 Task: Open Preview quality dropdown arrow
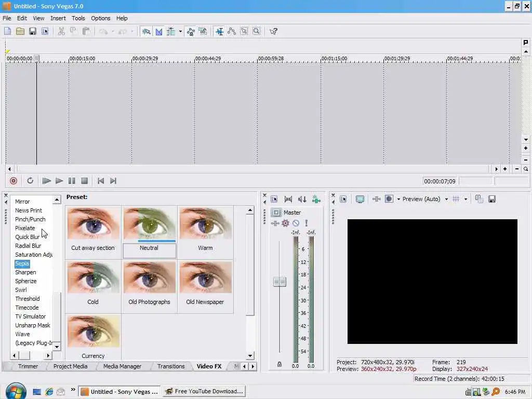[446, 199]
